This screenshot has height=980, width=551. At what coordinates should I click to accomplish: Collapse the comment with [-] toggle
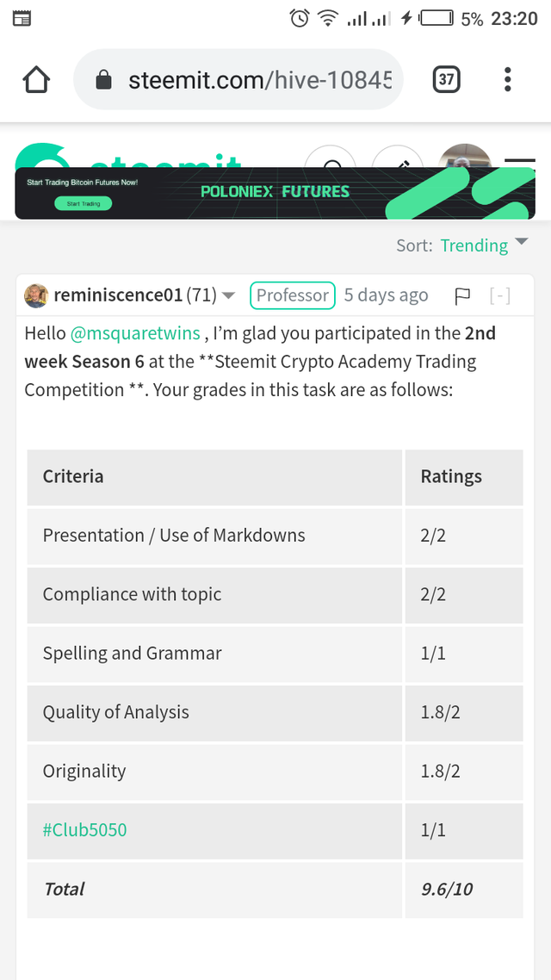click(x=500, y=295)
